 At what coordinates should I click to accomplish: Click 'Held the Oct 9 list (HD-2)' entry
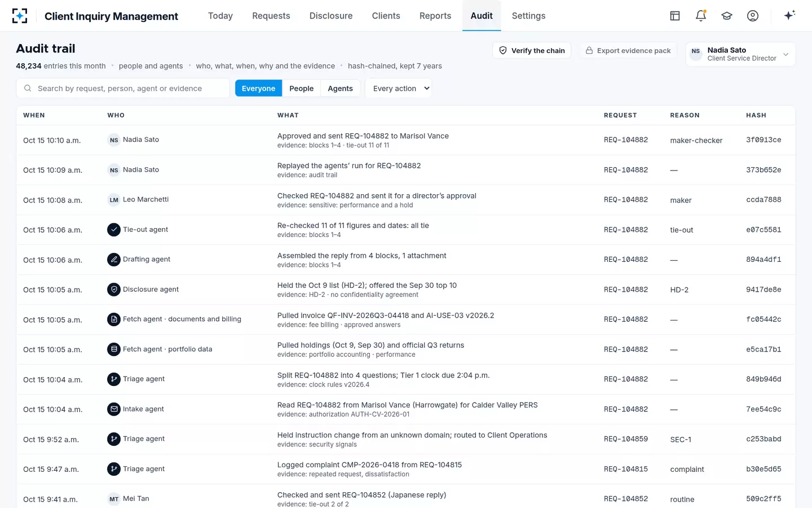(x=367, y=286)
